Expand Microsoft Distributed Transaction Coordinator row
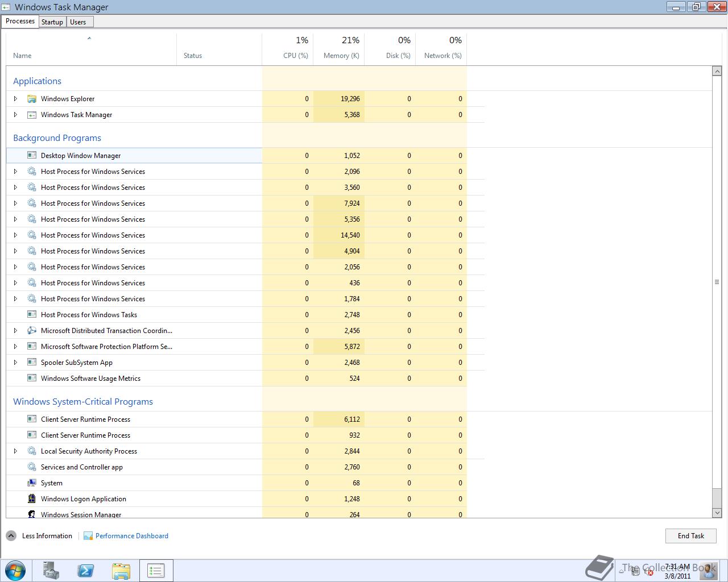 point(15,331)
